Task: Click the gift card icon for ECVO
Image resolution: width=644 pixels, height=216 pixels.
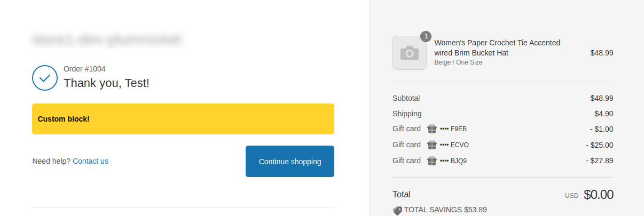Action: pyautogui.click(x=432, y=145)
